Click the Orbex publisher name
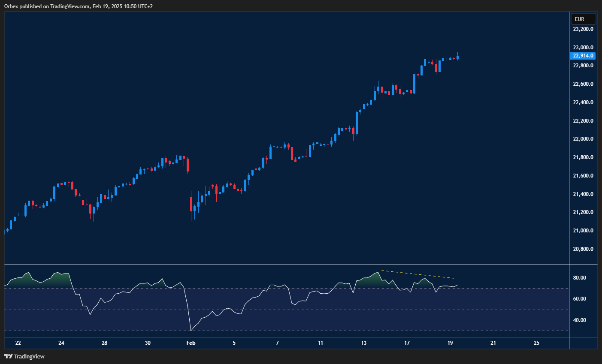 click(x=11, y=6)
